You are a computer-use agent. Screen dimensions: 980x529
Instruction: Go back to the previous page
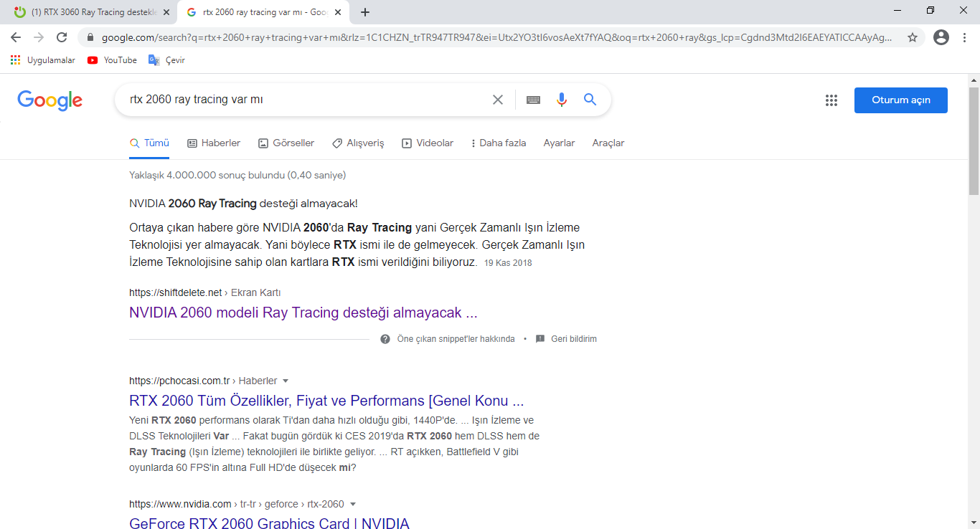coord(16,37)
